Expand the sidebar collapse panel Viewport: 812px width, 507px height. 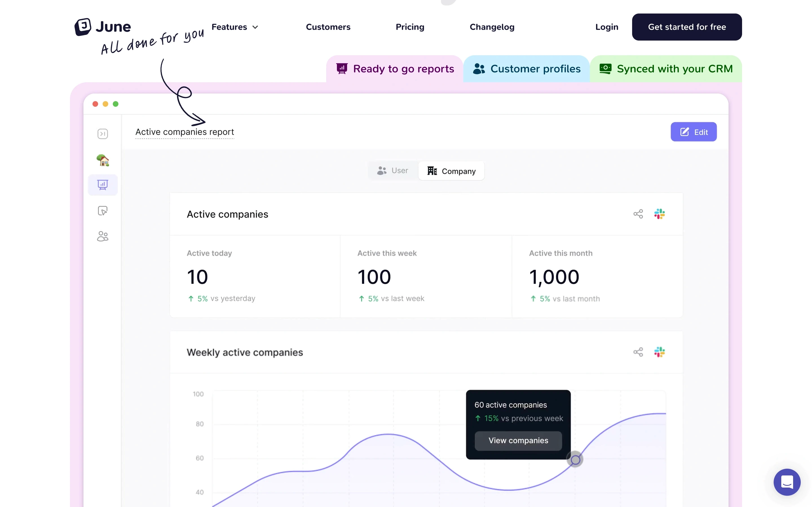coord(102,134)
